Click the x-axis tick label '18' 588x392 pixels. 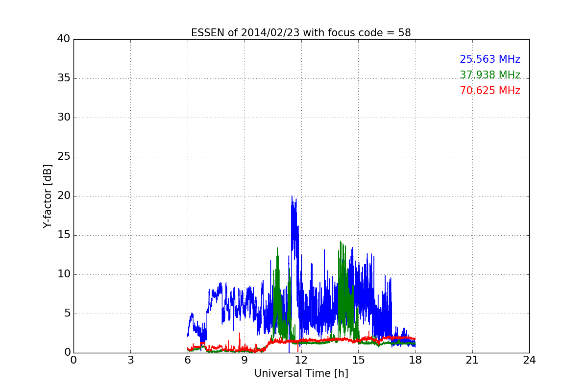[415, 360]
